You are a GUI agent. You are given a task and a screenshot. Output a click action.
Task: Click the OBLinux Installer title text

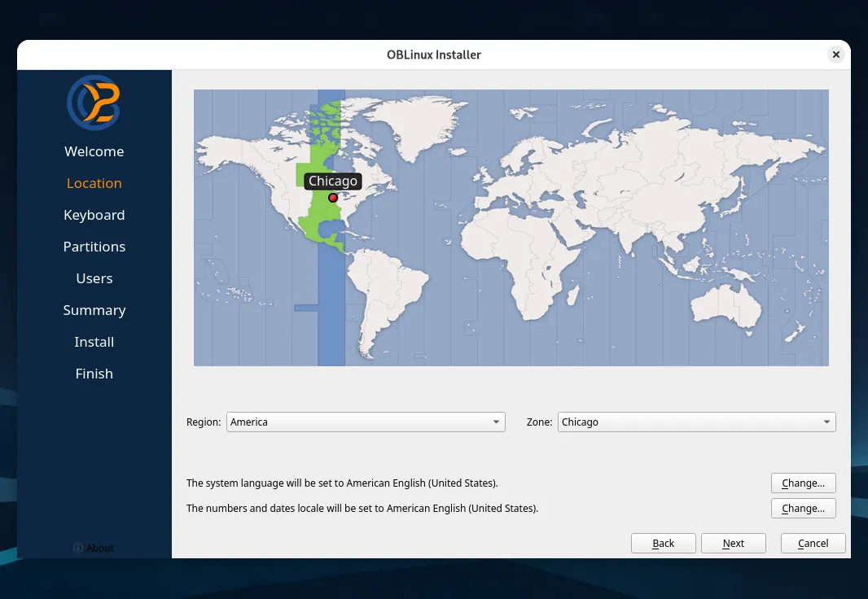433,55
